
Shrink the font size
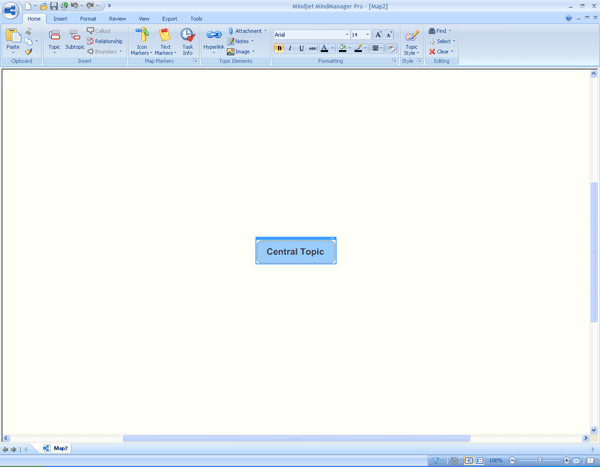click(x=389, y=34)
